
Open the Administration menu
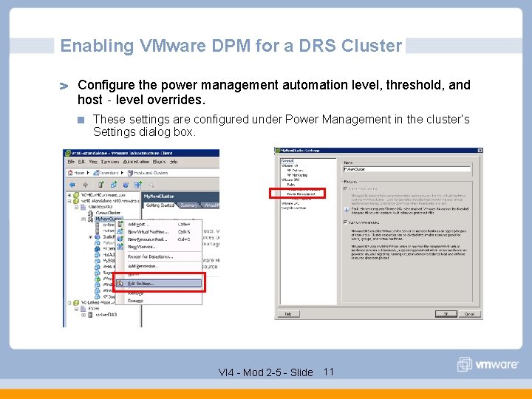[136, 162]
